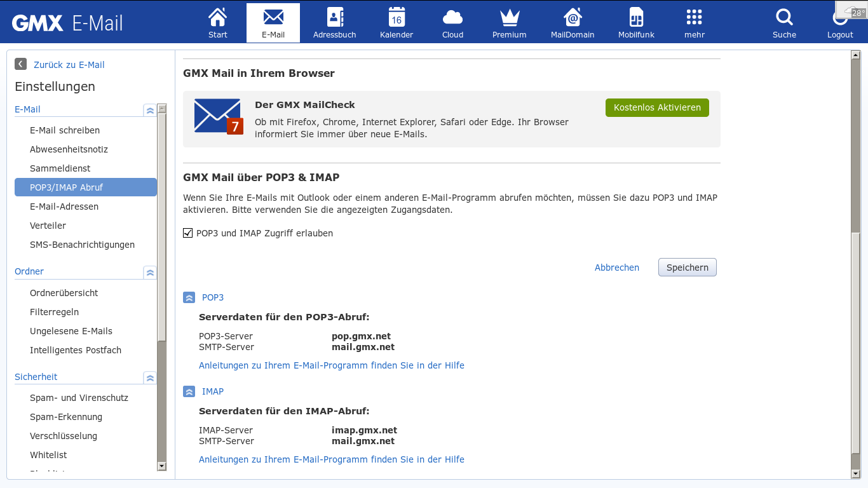868x488 pixels.
Task: Open the help link under IMAP server data
Action: 332,459
